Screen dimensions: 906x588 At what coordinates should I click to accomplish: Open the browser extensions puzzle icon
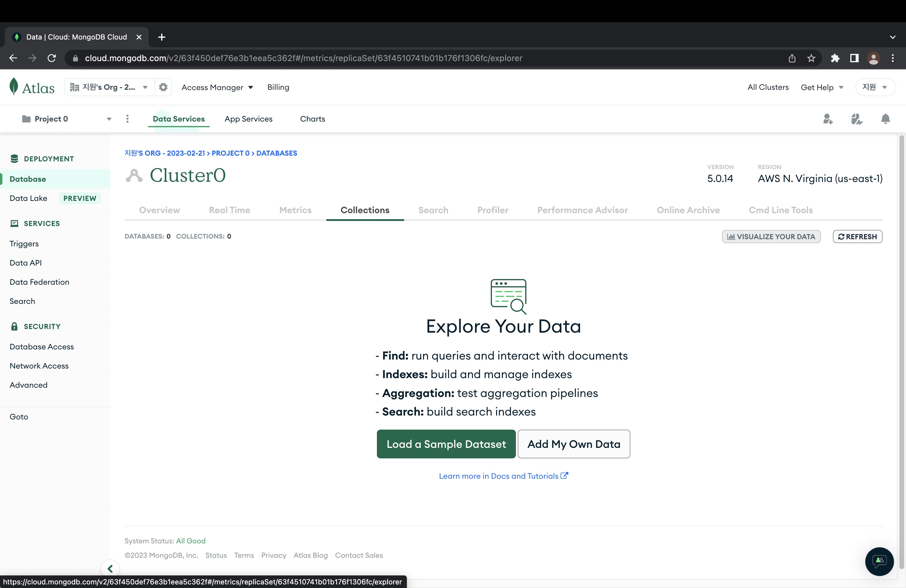pos(835,58)
